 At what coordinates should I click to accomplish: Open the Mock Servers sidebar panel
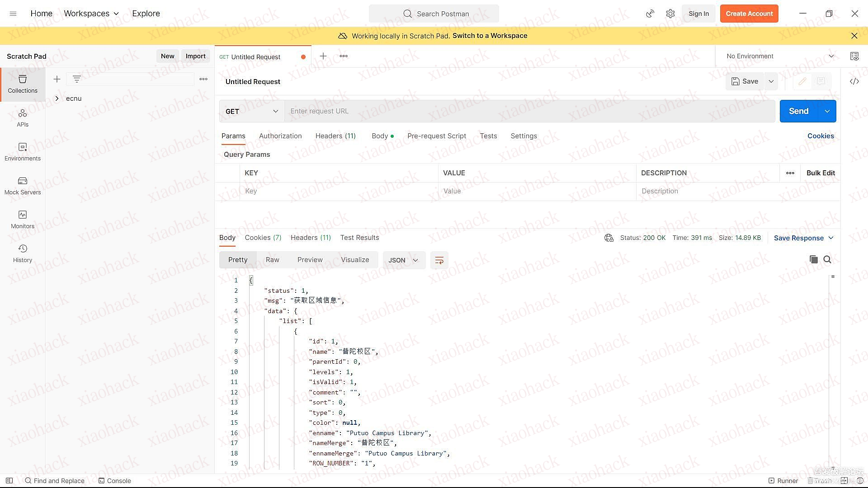click(23, 186)
